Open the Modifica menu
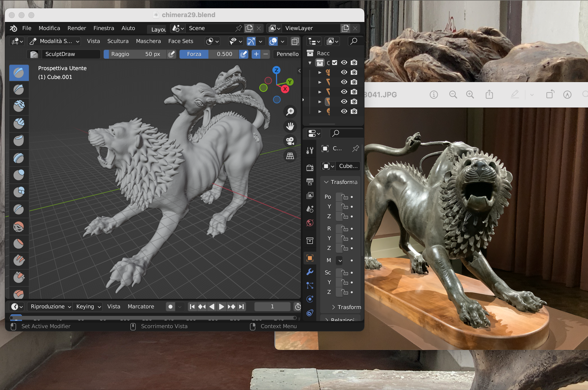This screenshot has width=588, height=390. [x=49, y=28]
